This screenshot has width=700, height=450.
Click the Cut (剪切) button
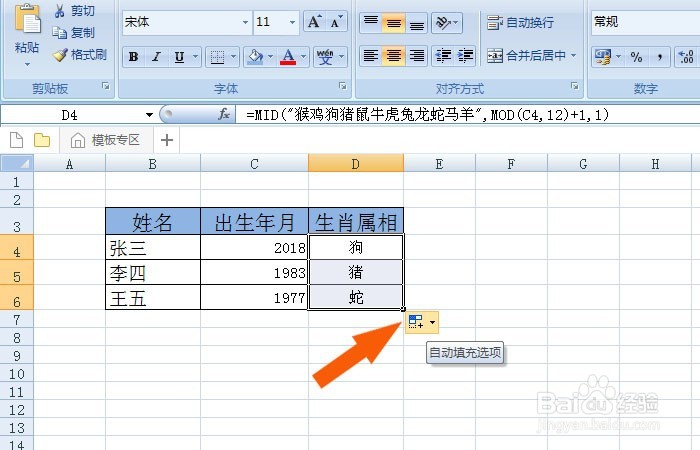(x=74, y=11)
